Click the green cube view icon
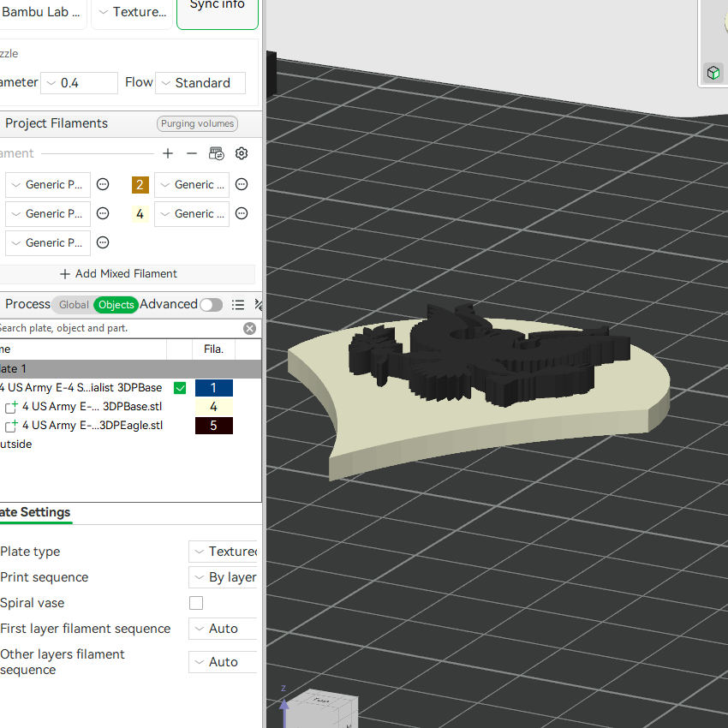Viewport: 728px width, 728px height. point(713,73)
